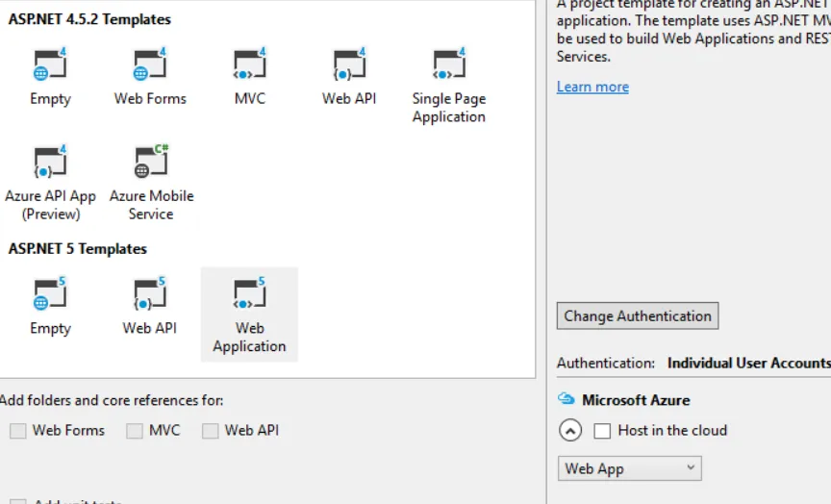Enable Host in the cloud checkbox
Image resolution: width=831 pixels, height=504 pixels.
(x=603, y=431)
